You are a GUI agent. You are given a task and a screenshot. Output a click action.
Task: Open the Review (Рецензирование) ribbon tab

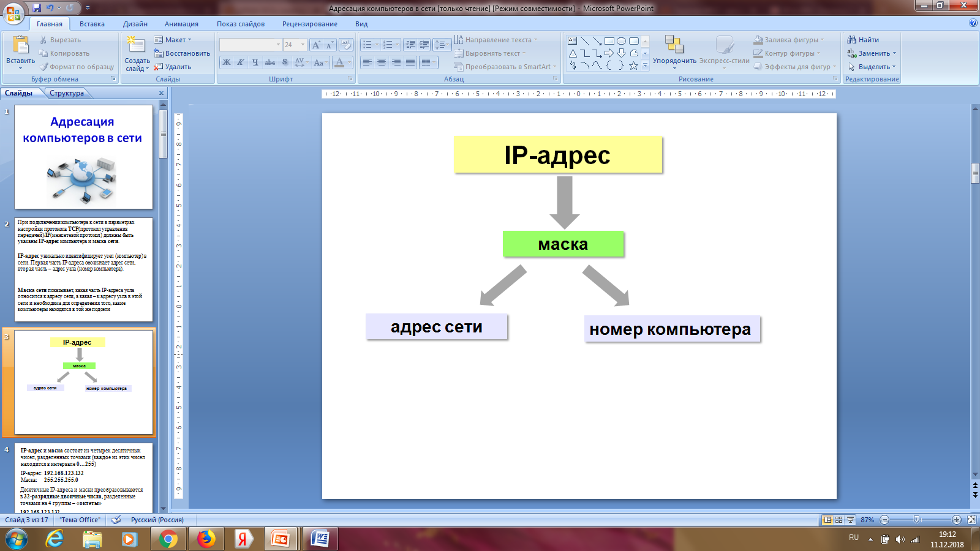(x=310, y=24)
